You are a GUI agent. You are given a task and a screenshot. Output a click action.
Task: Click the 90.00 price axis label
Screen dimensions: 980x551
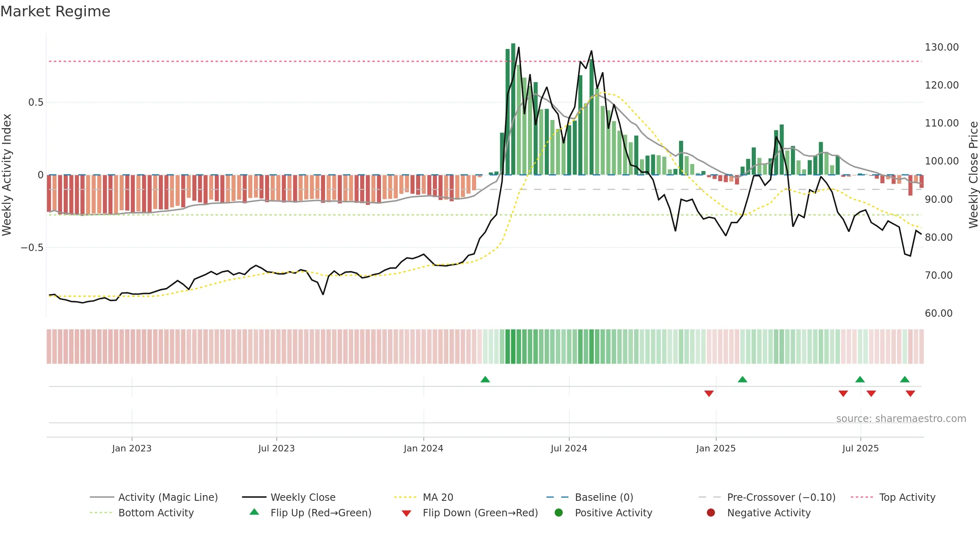939,199
